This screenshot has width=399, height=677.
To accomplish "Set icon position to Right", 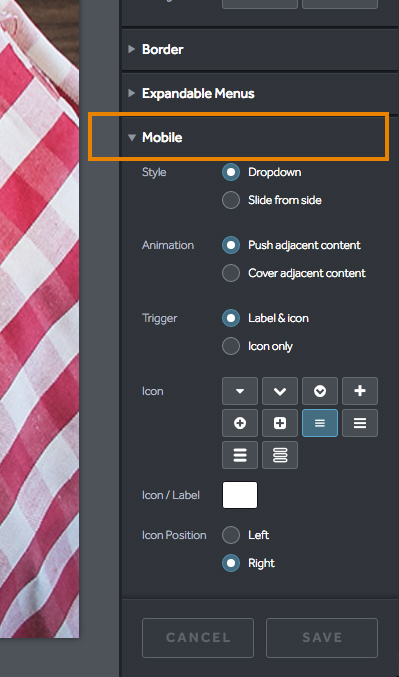I will [231, 563].
